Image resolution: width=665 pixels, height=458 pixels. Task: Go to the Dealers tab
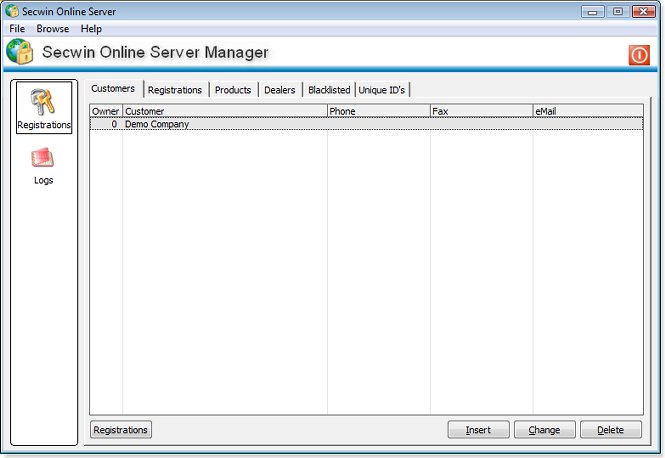click(280, 90)
